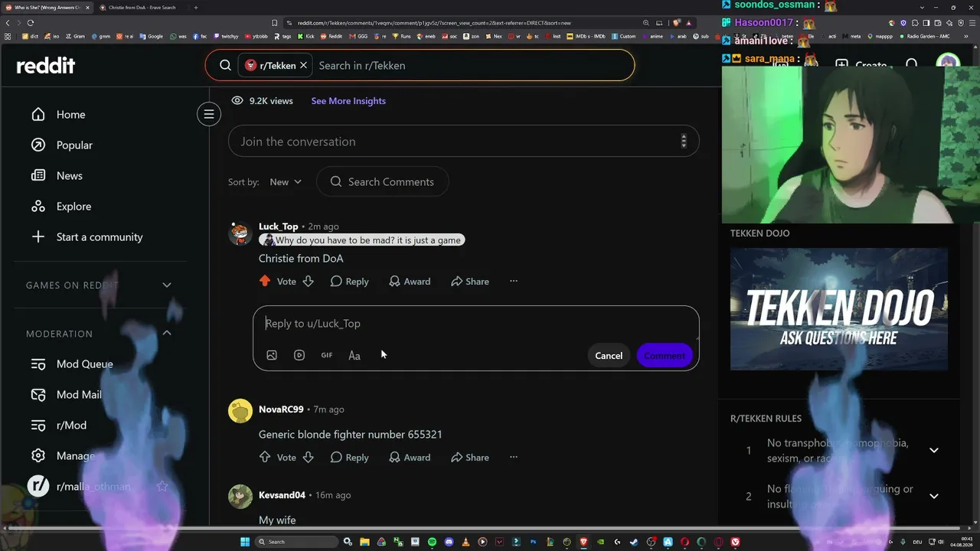
Task: Open the Windows Start menu
Action: pyautogui.click(x=245, y=542)
